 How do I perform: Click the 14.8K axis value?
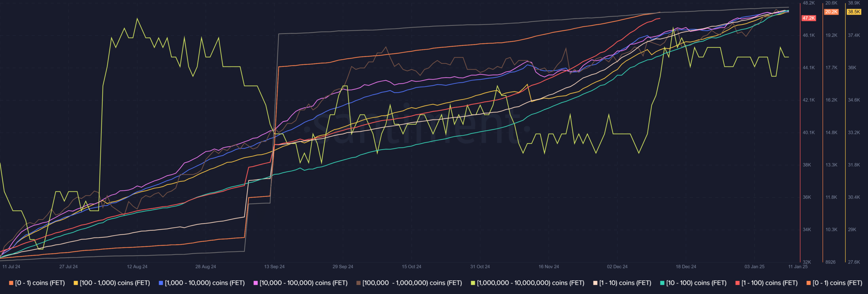[x=831, y=133]
